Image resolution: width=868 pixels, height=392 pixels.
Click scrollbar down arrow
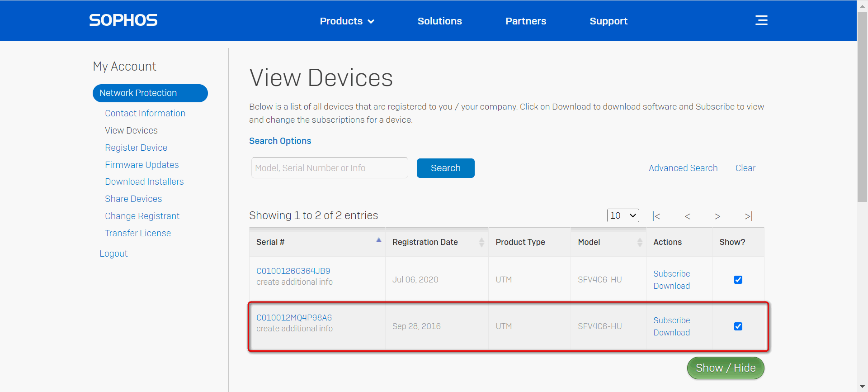coord(862,387)
